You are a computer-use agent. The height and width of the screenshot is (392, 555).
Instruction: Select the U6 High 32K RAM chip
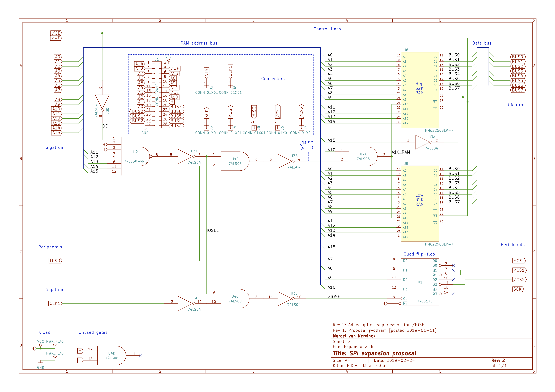click(x=420, y=90)
